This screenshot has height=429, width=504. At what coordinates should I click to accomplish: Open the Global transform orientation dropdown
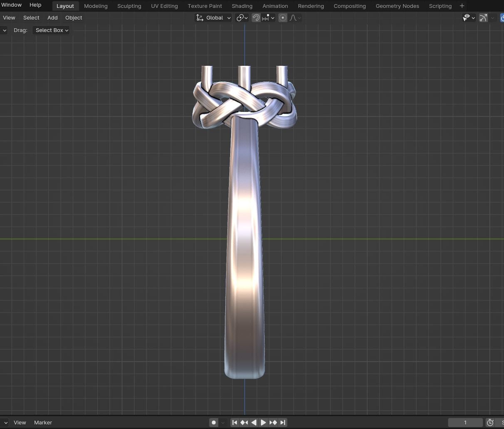pyautogui.click(x=213, y=17)
